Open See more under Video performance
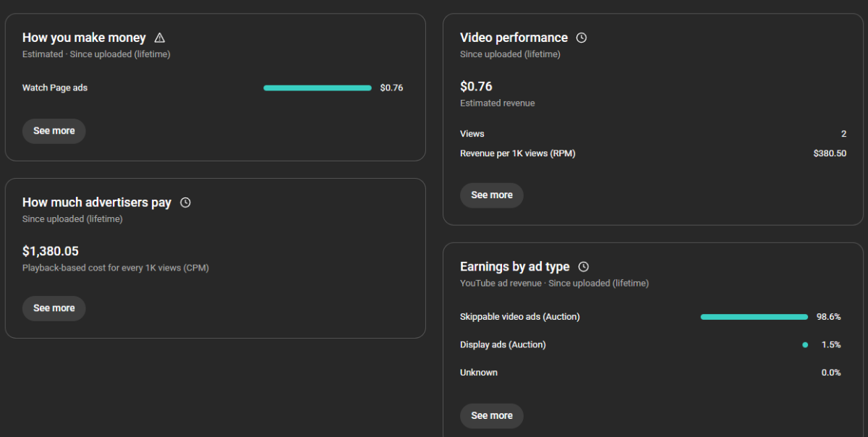 coord(492,195)
